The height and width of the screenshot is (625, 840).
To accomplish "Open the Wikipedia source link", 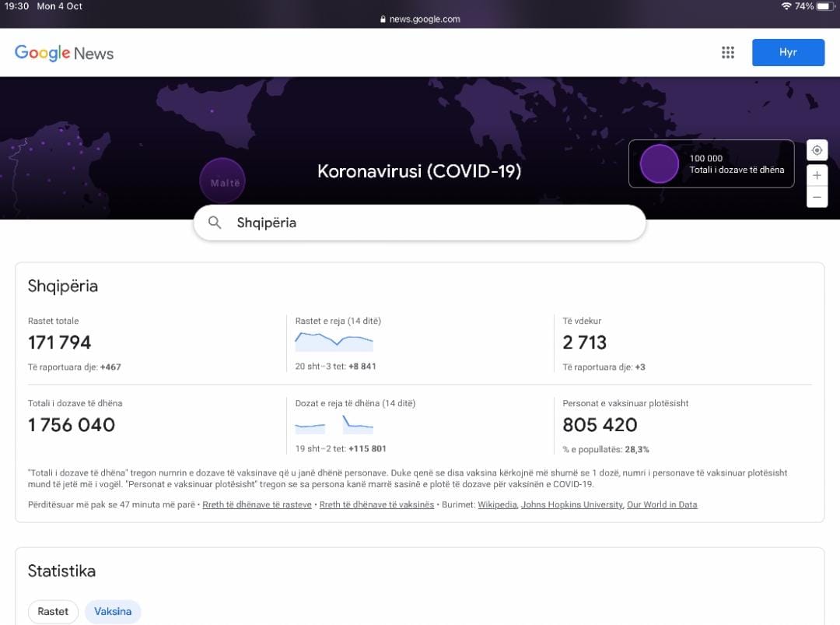I will tap(497, 505).
